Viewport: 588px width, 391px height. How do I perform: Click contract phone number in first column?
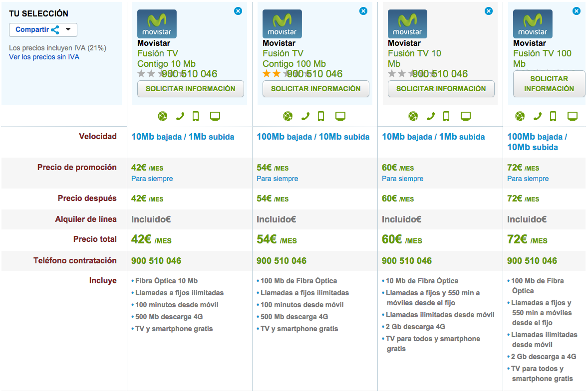click(x=156, y=261)
